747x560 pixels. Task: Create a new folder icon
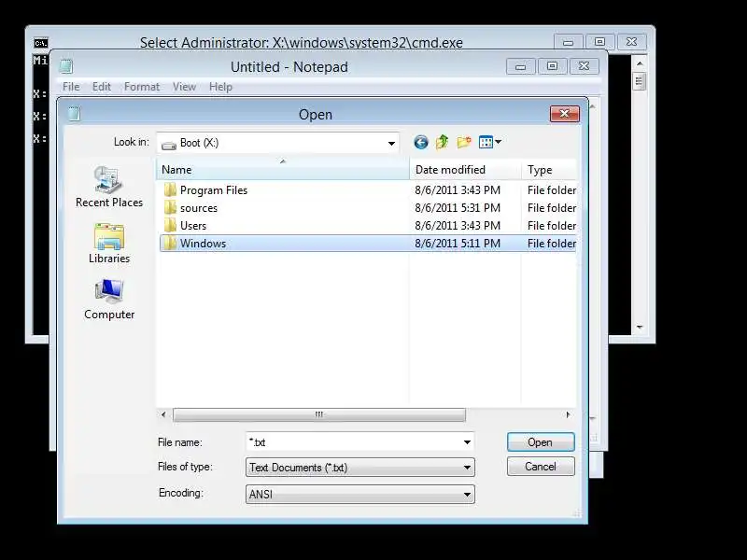pyautogui.click(x=464, y=142)
